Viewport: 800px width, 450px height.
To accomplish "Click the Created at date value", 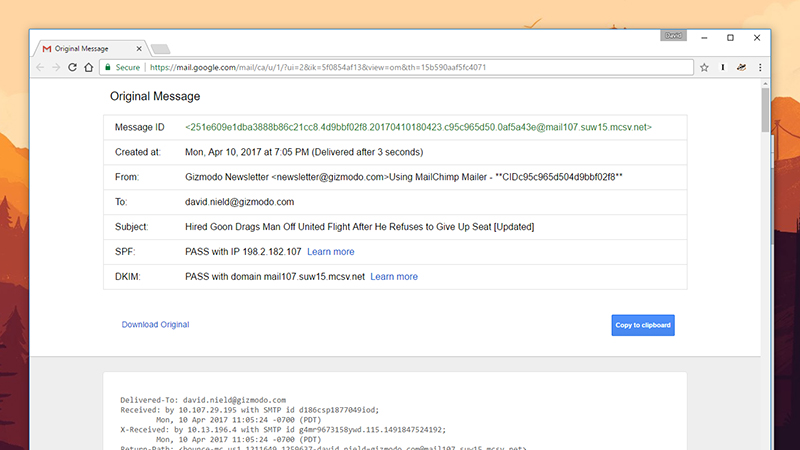I will [304, 152].
